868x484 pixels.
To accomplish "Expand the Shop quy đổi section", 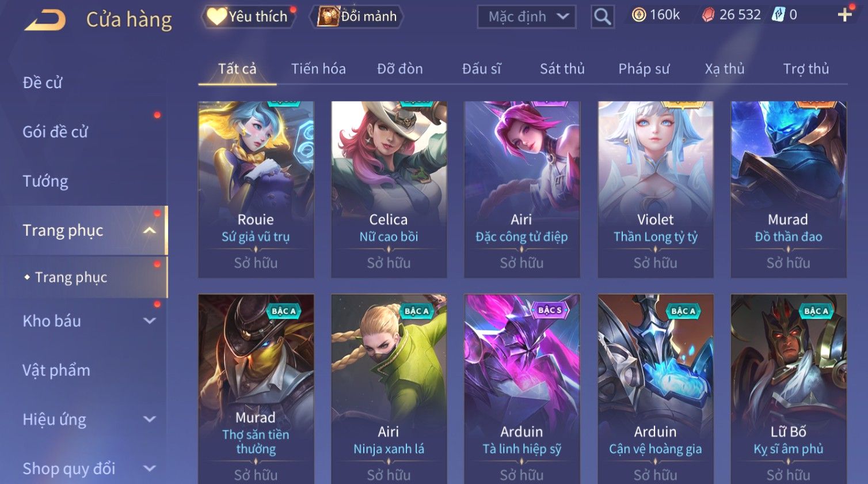I will point(150,468).
